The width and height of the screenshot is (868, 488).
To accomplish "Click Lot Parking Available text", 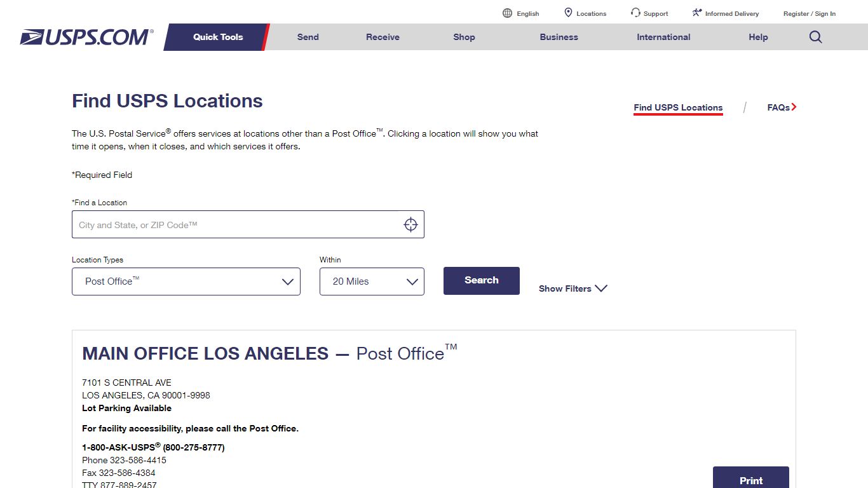I will click(126, 408).
